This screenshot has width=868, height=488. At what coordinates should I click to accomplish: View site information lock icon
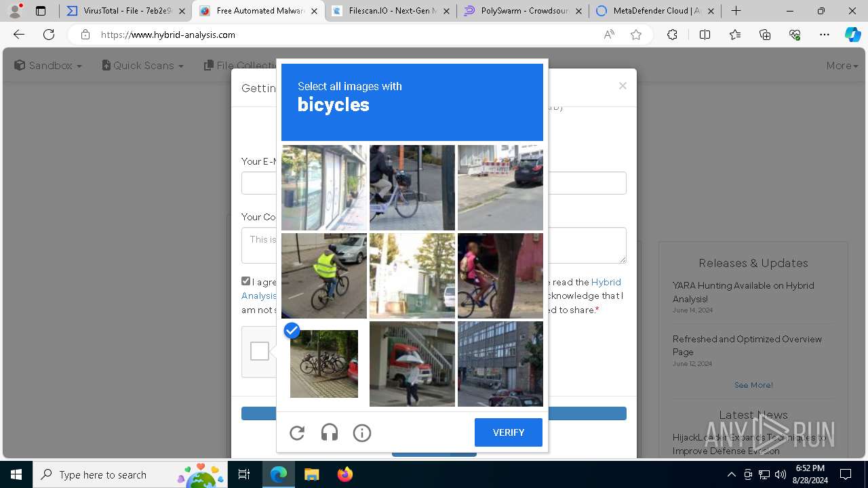click(x=85, y=35)
